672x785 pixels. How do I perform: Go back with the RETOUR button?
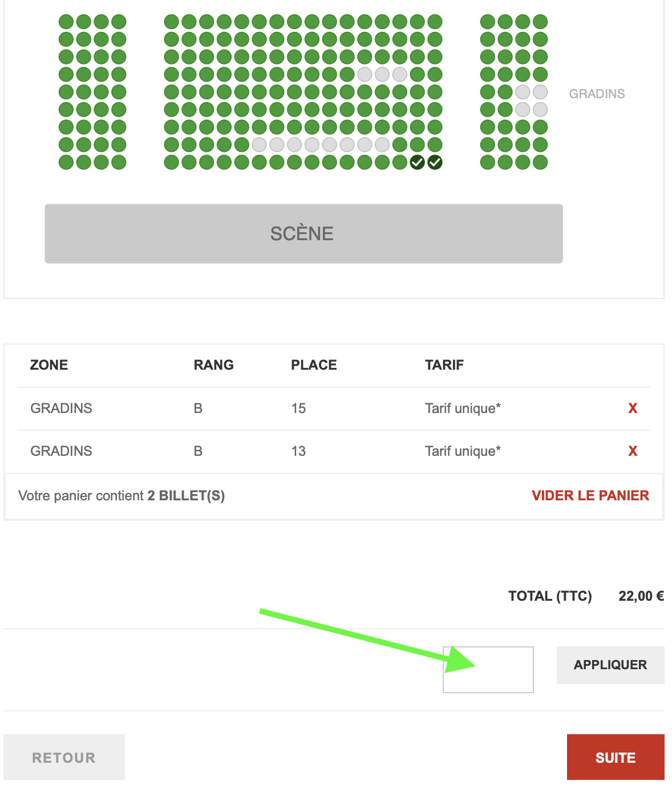[x=64, y=757]
